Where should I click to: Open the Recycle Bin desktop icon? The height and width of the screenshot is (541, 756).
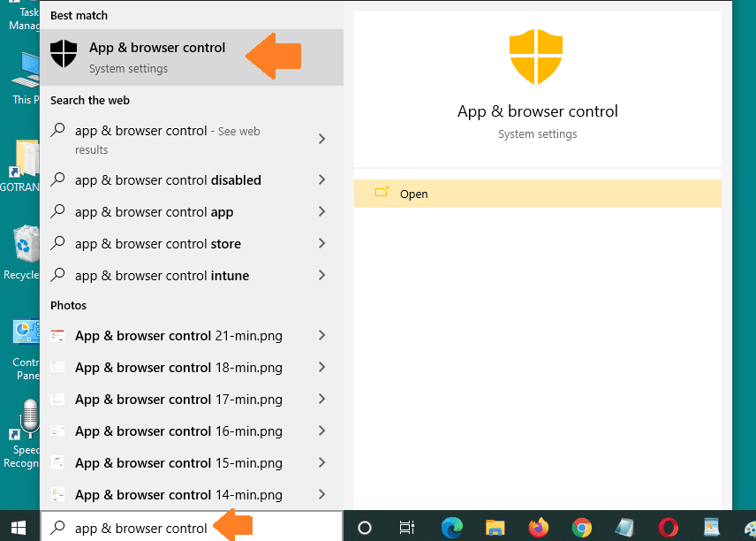[x=24, y=252]
